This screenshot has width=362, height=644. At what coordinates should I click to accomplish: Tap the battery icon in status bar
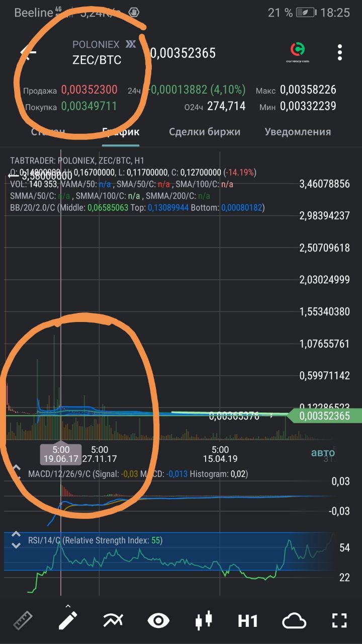306,13
